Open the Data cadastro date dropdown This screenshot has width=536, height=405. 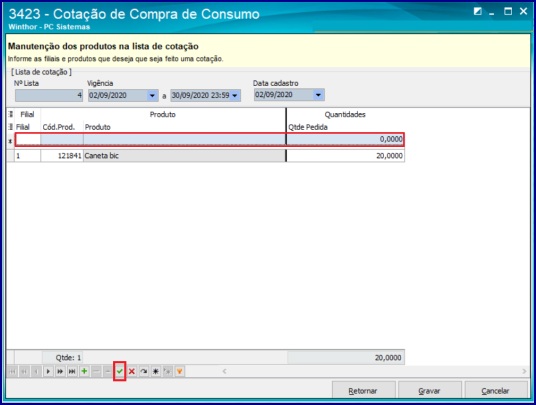coord(319,95)
